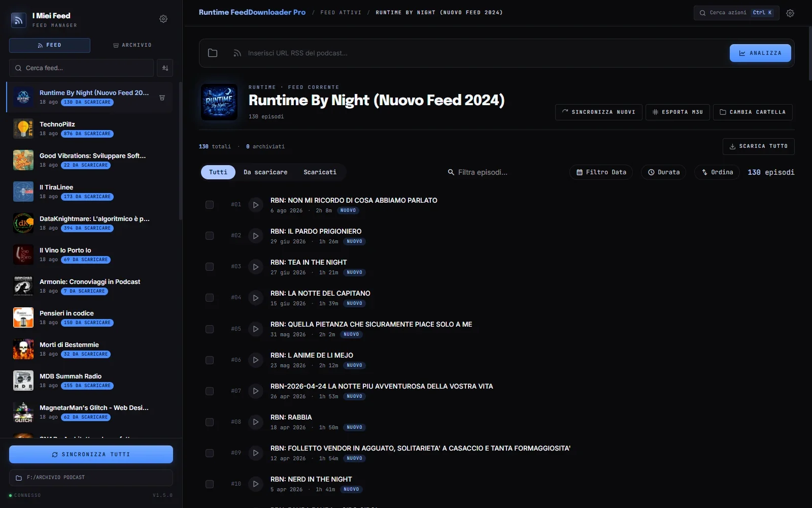Switch to the FEED sidebar tab

[x=50, y=45]
